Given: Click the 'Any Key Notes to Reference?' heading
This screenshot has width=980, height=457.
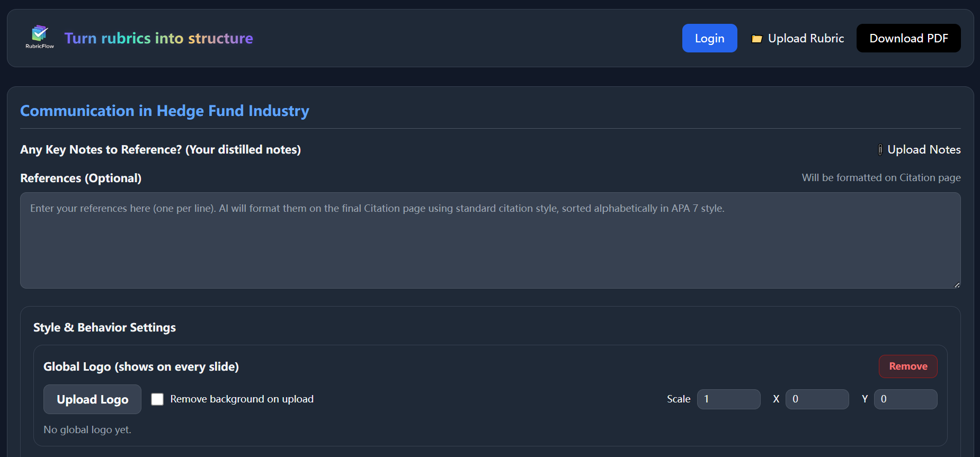Looking at the screenshot, I should (161, 150).
